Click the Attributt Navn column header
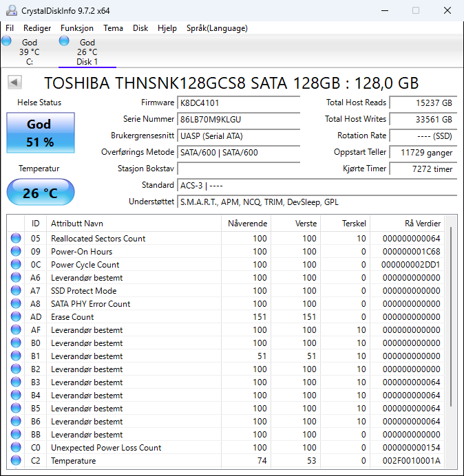The width and height of the screenshot is (464, 476). 134,224
